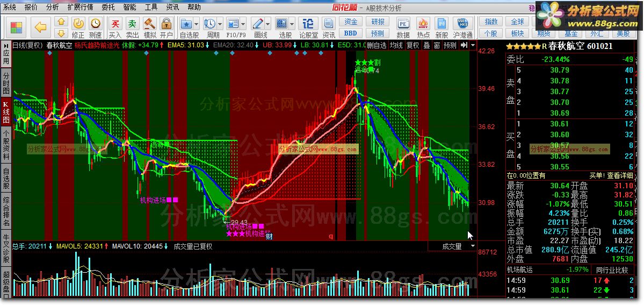Click the 预测 toolbar button
The height and width of the screenshot is (305, 644).
(x=378, y=33)
